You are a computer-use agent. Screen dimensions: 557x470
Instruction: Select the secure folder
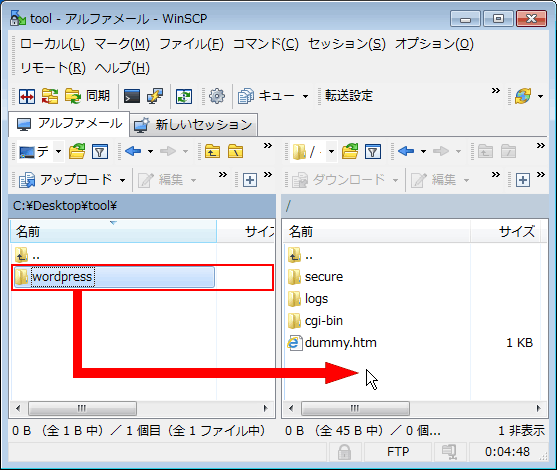(315, 277)
